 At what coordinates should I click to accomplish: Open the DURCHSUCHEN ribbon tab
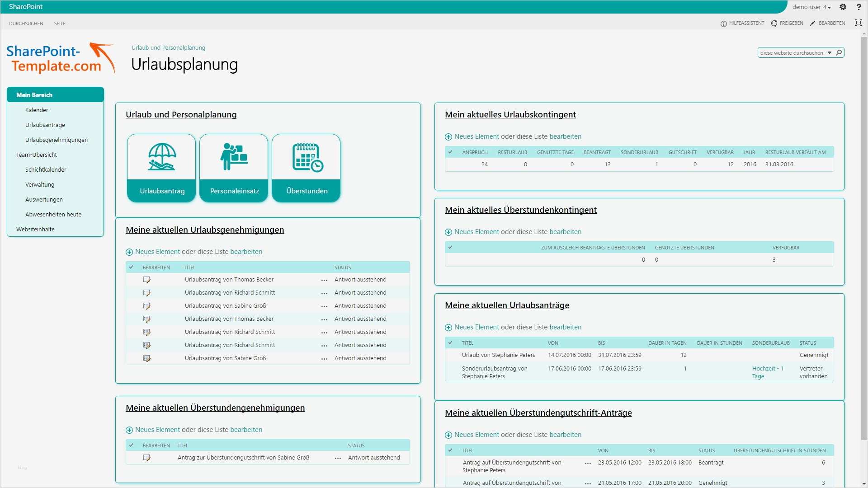point(26,23)
